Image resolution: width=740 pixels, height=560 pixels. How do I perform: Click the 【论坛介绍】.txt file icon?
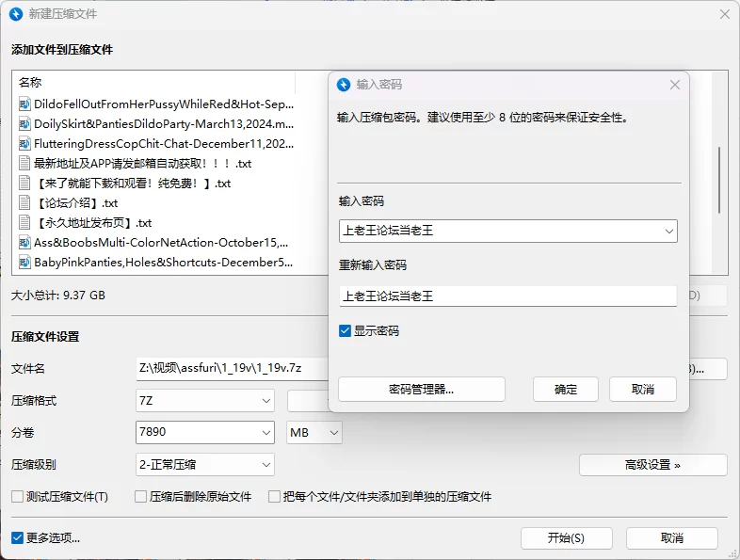point(25,203)
